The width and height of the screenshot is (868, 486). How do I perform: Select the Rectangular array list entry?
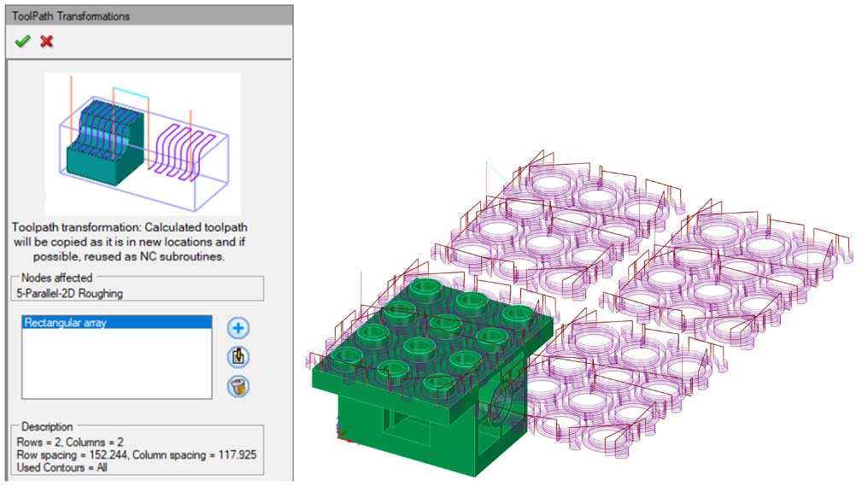116,323
